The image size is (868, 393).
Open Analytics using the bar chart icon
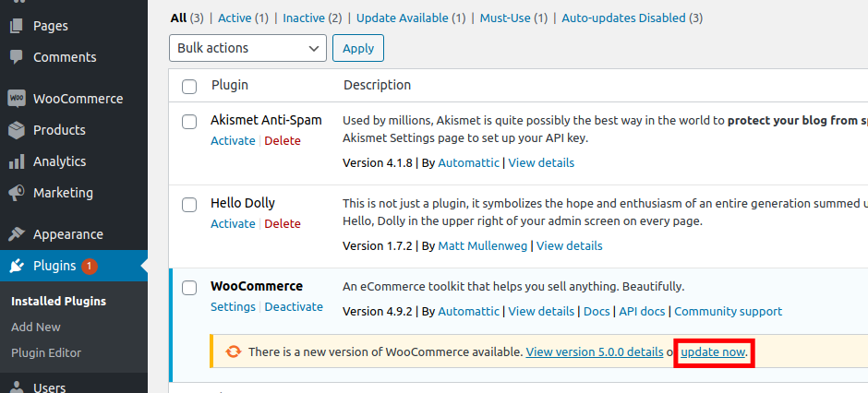coord(17,161)
